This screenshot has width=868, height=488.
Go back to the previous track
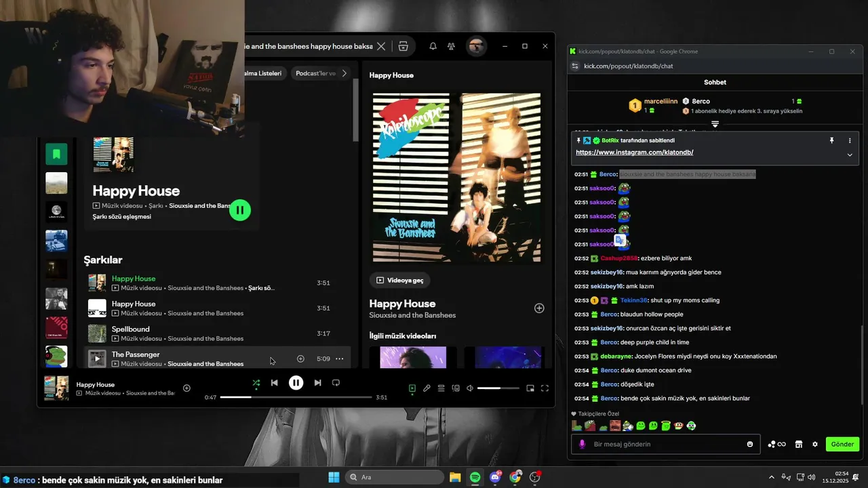pyautogui.click(x=274, y=383)
